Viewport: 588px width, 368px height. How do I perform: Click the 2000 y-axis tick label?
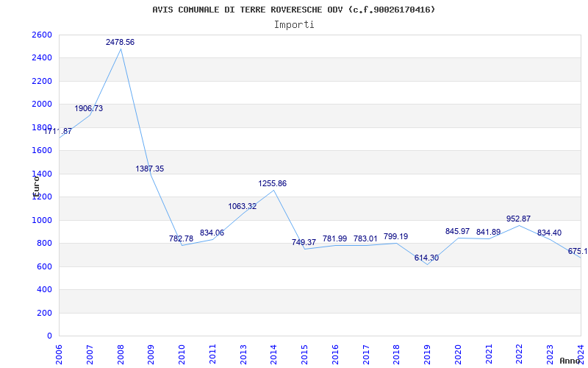click(x=42, y=104)
